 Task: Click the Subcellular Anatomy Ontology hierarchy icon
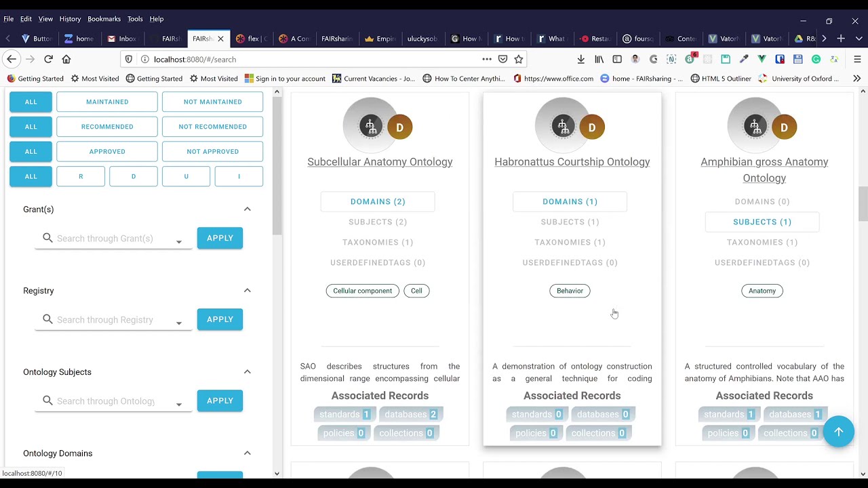(370, 126)
